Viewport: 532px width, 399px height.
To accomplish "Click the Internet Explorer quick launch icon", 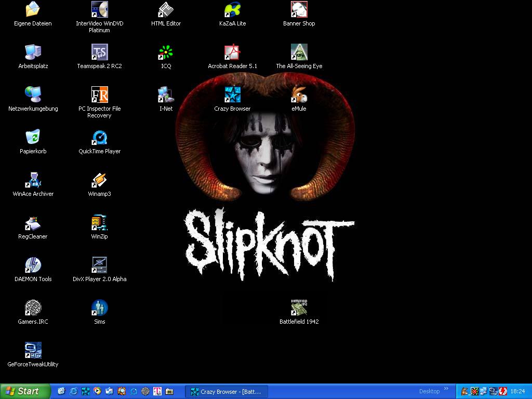I will point(73,391).
